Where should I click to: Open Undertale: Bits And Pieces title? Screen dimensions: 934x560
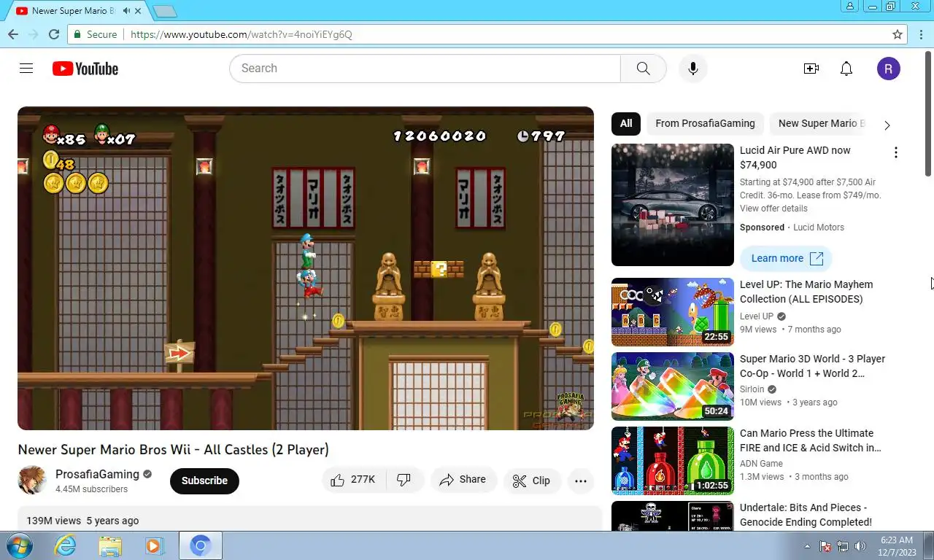pyautogui.click(x=806, y=515)
